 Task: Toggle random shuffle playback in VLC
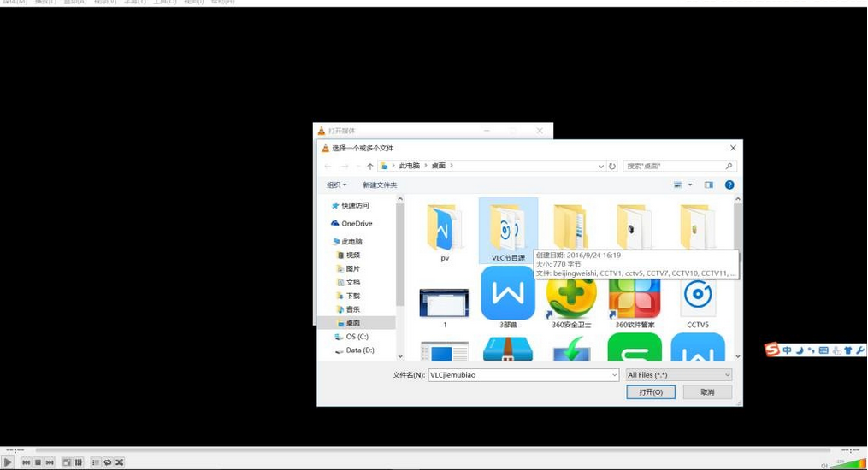pyautogui.click(x=119, y=462)
